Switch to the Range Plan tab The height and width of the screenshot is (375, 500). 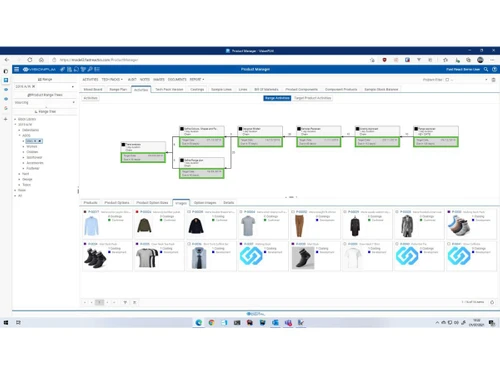click(x=118, y=89)
